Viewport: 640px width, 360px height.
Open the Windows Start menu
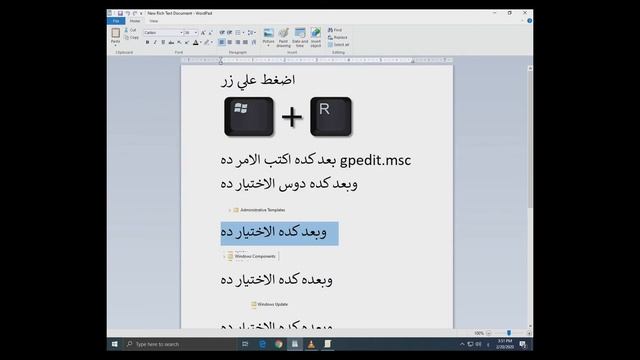coord(115,344)
